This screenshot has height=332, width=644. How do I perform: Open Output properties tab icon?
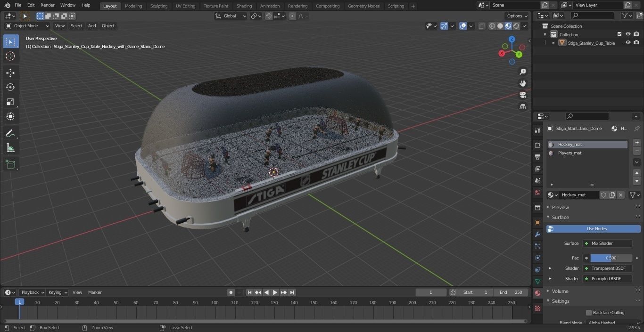[x=537, y=157]
